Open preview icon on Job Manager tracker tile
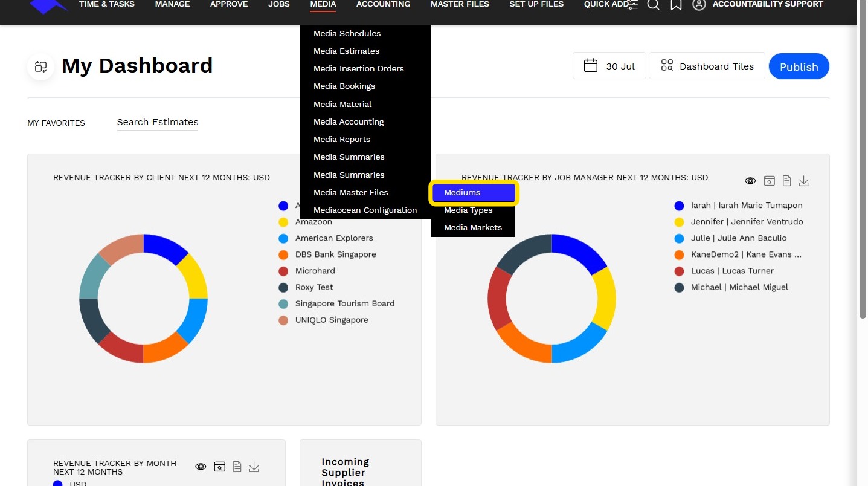The width and height of the screenshot is (868, 486). point(769,181)
